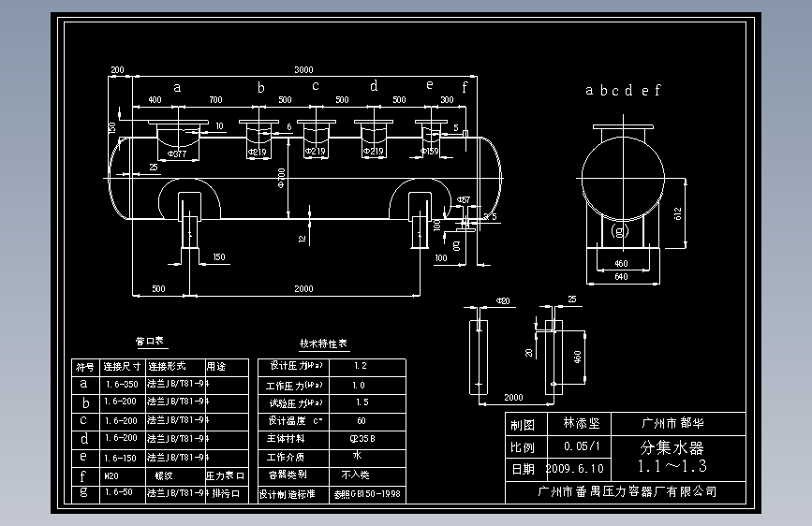Select the 1.0 working pressure value

(x=359, y=386)
